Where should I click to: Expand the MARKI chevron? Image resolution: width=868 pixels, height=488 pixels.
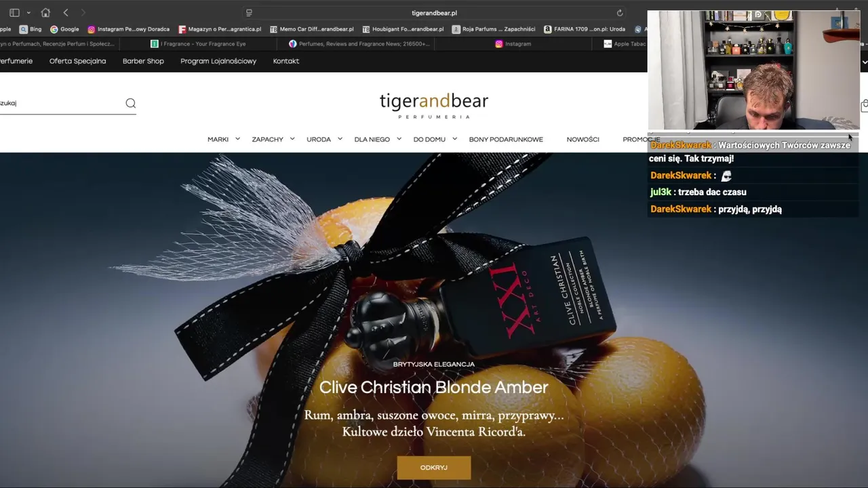[237, 139]
